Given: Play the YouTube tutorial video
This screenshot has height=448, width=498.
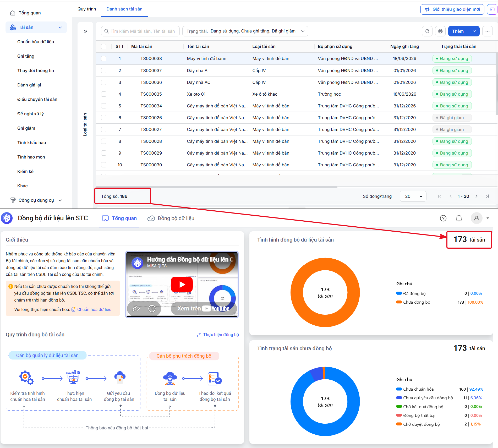Looking at the screenshot, I should pyautogui.click(x=182, y=284).
